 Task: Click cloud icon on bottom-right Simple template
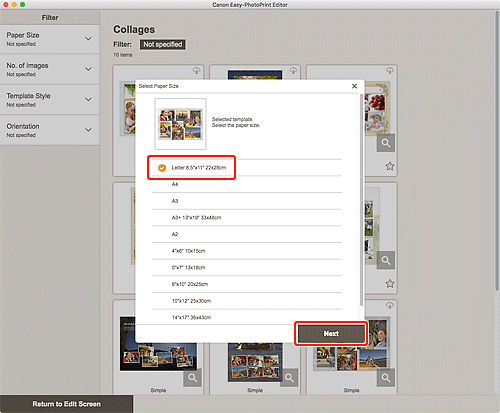coord(390,305)
